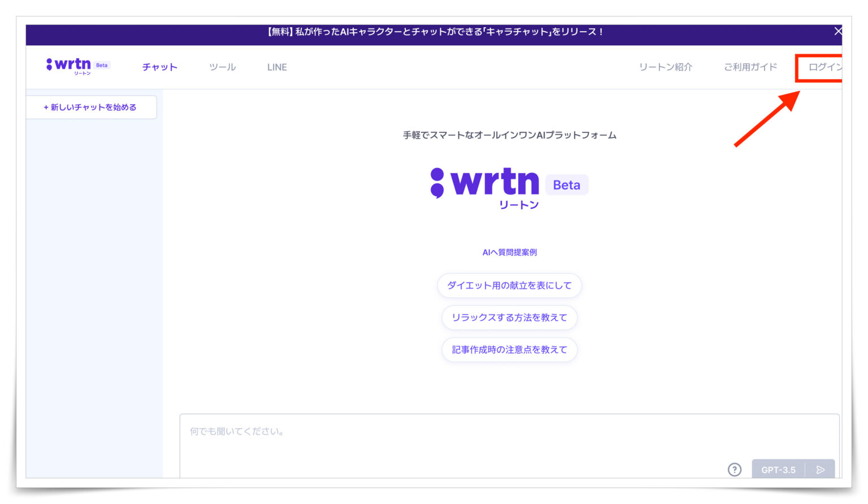Viewport: 868px width, 504px height.
Task: Dismiss the announcement banner with the X
Action: [838, 31]
